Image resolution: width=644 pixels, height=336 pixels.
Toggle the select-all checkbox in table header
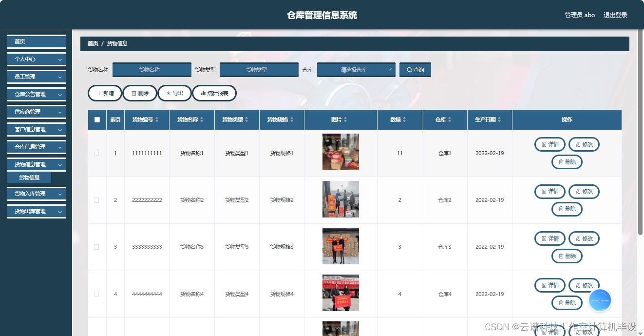point(96,119)
